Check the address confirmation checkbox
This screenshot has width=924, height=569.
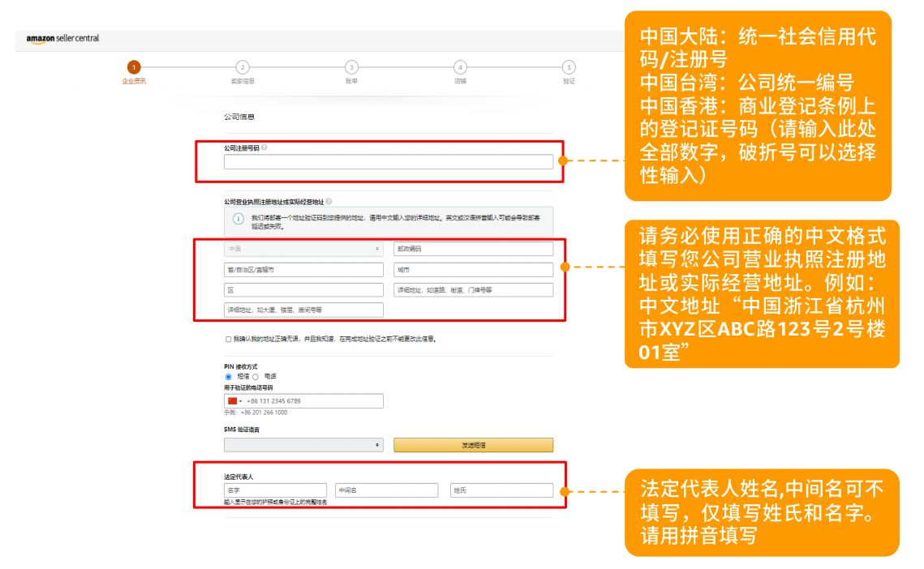[x=228, y=340]
